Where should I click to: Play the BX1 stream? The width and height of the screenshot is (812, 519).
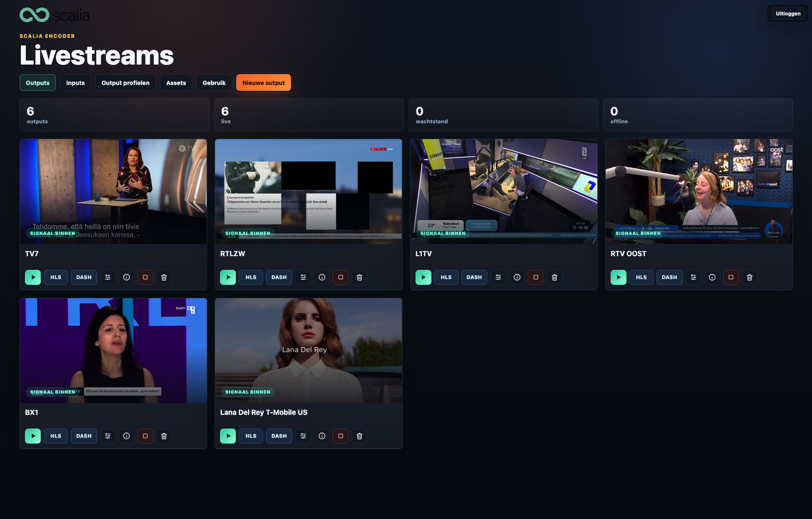(33, 436)
